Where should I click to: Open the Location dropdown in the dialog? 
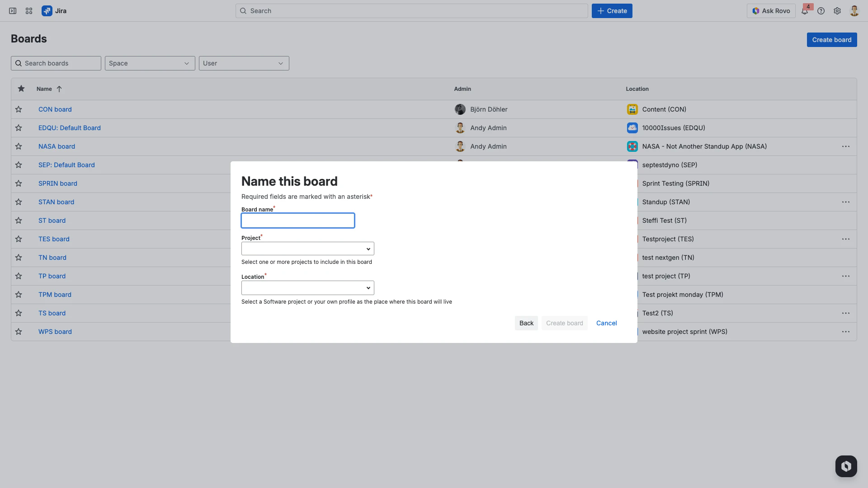point(307,288)
